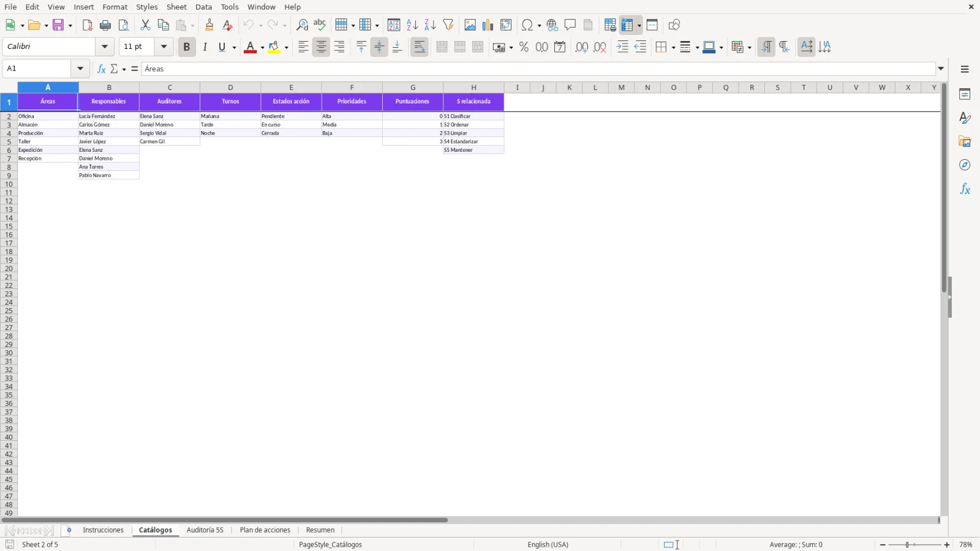The height and width of the screenshot is (551, 980).
Task: Apply yellow background highlight color
Action: click(274, 47)
